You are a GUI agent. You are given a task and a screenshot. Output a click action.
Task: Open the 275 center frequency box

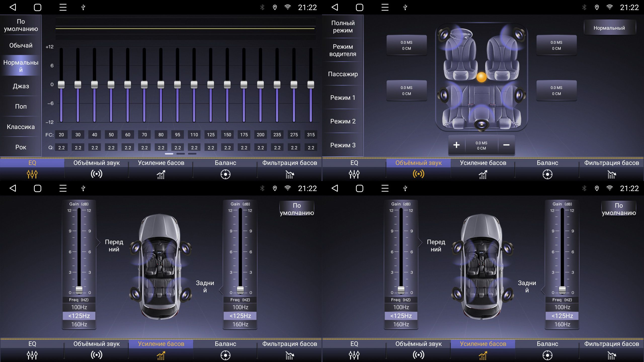click(294, 135)
